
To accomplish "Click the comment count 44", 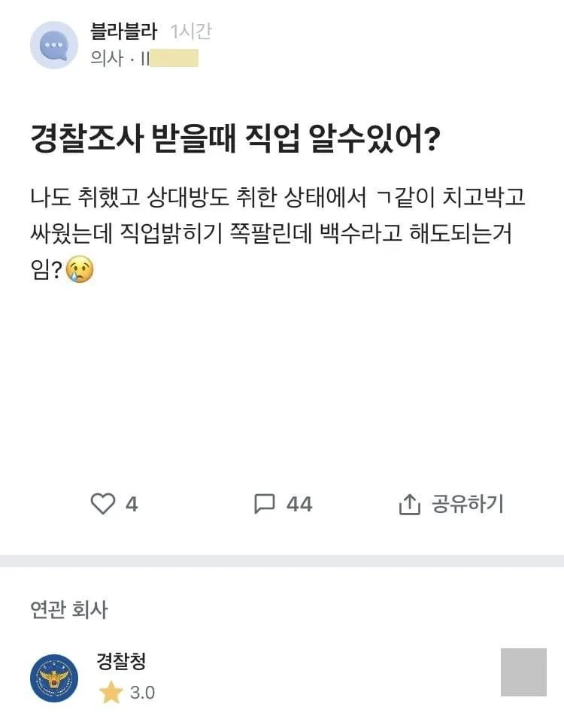I will (299, 504).
